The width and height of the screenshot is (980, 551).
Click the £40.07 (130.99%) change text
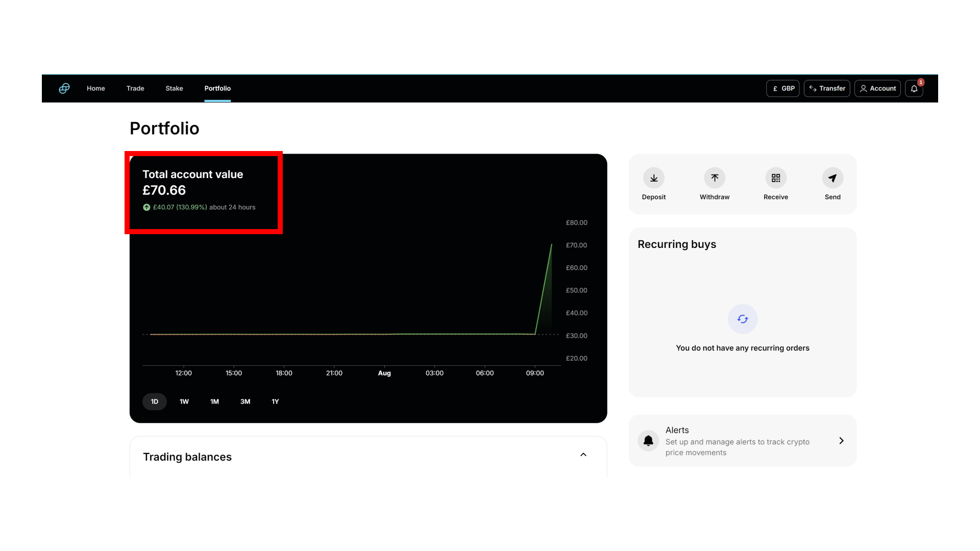[180, 207]
